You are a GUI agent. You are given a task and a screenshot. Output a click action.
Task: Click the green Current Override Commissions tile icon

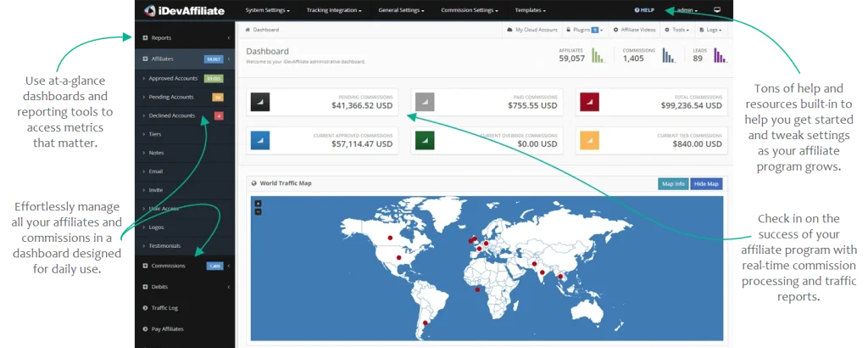tap(425, 141)
